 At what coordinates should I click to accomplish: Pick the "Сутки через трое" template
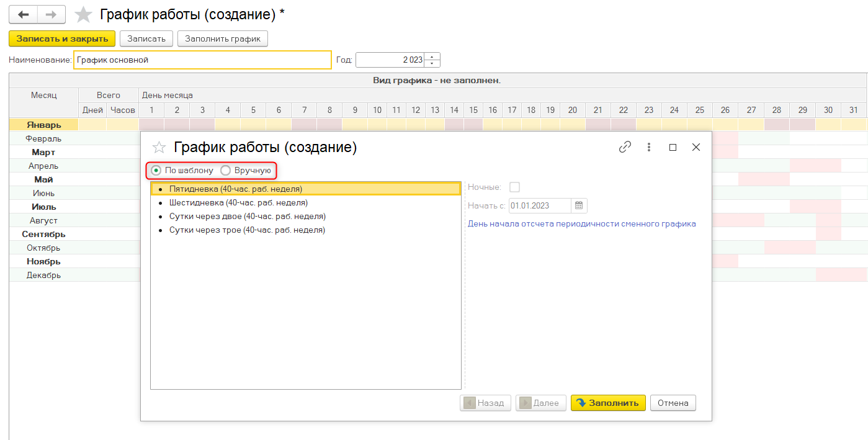tap(247, 230)
